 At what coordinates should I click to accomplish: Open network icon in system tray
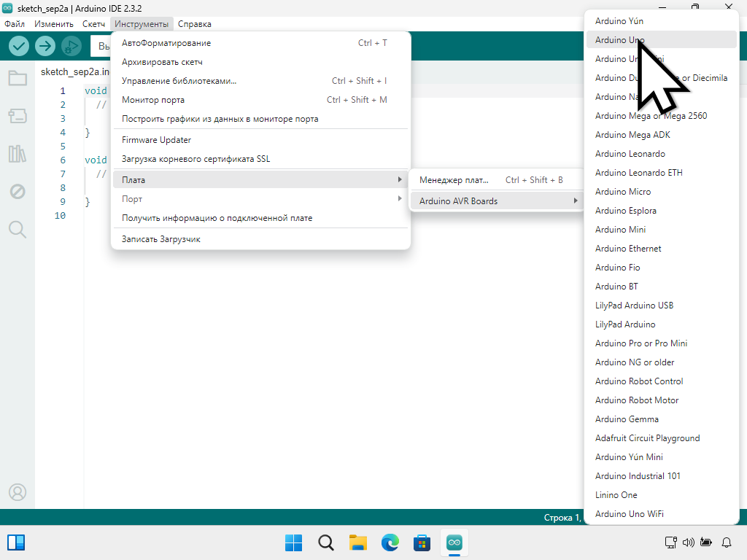coord(671,542)
